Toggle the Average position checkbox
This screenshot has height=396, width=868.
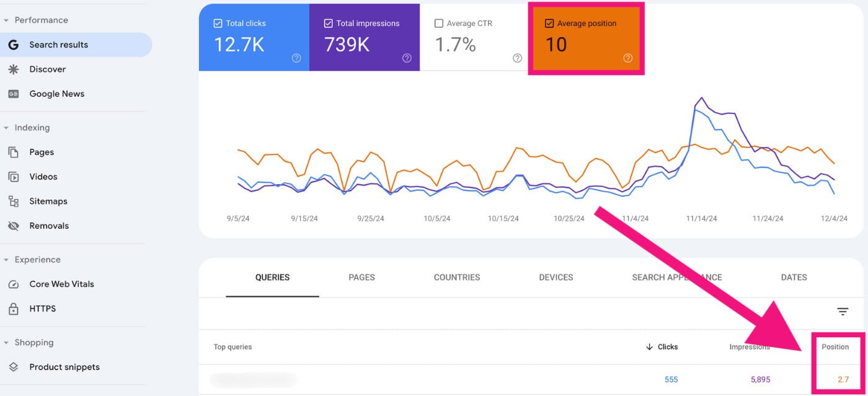549,24
